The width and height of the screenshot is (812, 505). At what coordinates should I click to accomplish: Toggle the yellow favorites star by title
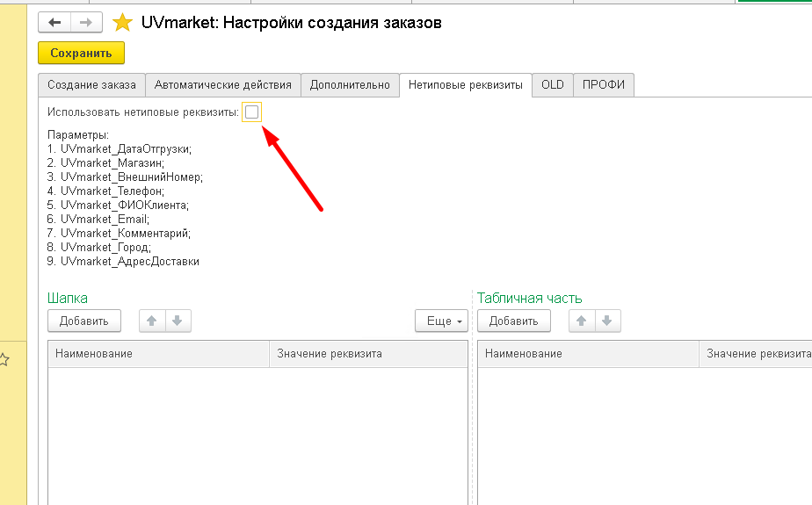(x=122, y=22)
